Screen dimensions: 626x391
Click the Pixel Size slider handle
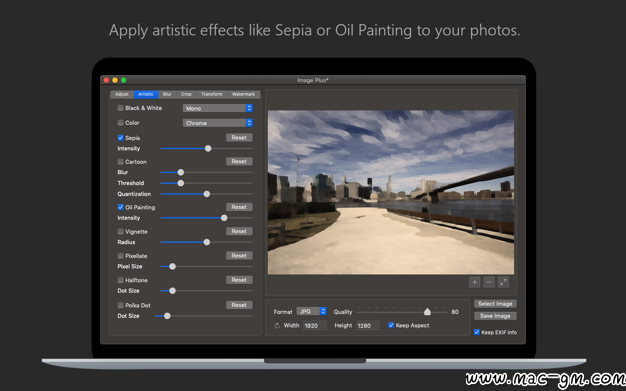point(172,266)
